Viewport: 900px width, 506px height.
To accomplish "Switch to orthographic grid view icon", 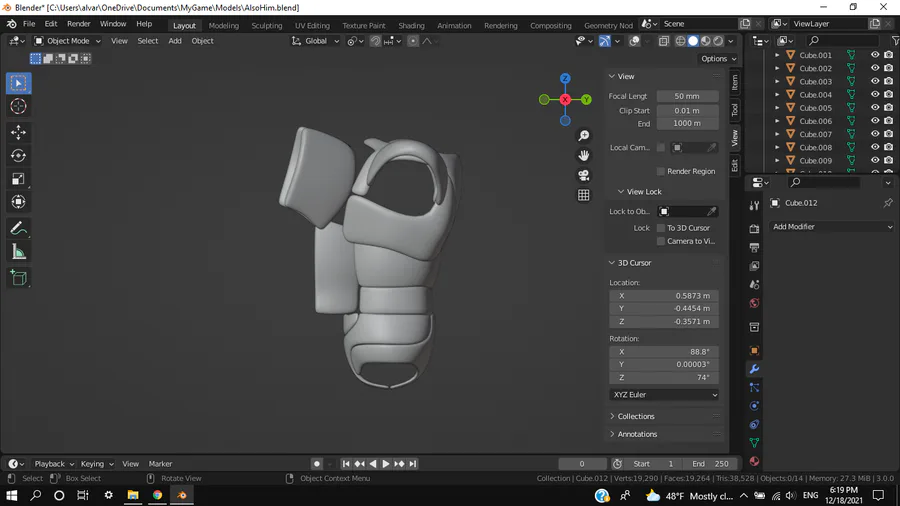I will point(584,195).
